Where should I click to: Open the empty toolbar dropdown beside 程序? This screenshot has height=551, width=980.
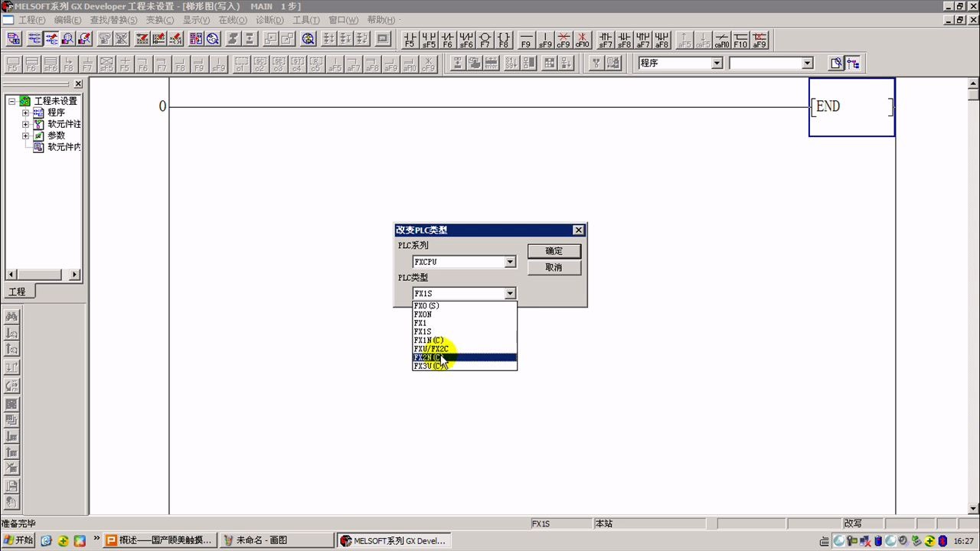(807, 64)
